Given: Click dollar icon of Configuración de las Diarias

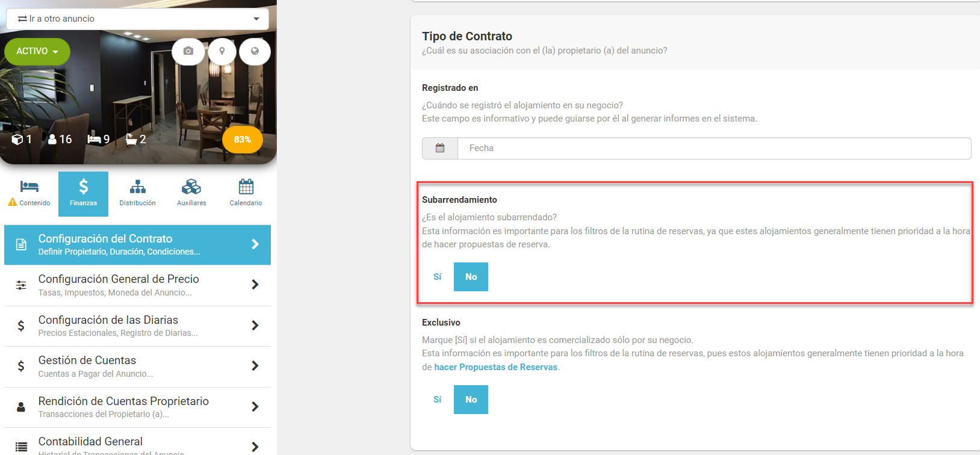Looking at the screenshot, I should point(21,326).
